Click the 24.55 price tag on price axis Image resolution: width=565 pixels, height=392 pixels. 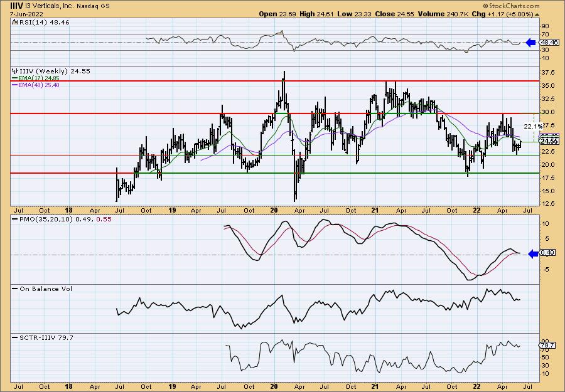coord(549,141)
